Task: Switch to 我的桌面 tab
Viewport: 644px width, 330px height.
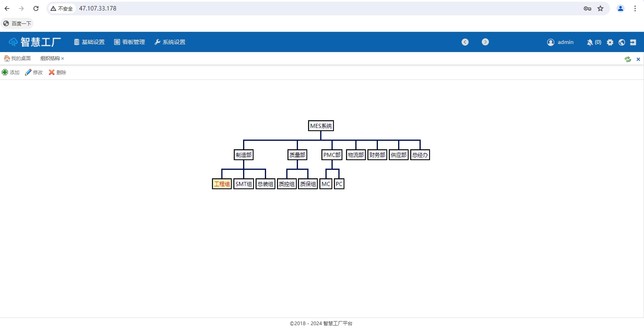Action: coord(17,58)
